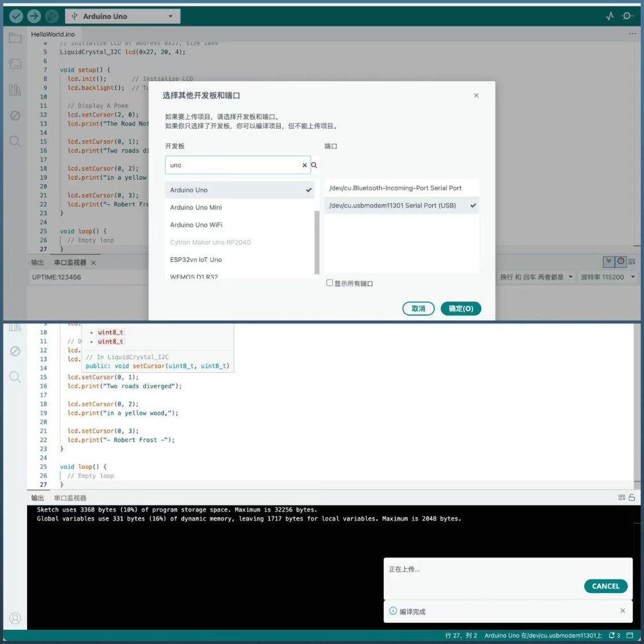Clear the board search text with X
The image size is (644, 644).
point(305,165)
